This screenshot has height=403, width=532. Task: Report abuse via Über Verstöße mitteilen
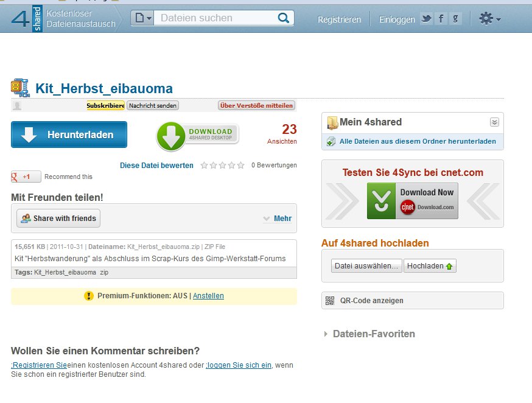(x=256, y=105)
